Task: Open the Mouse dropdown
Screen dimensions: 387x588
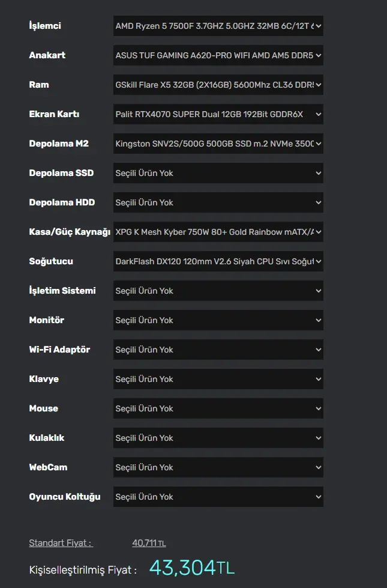Action: (x=218, y=408)
